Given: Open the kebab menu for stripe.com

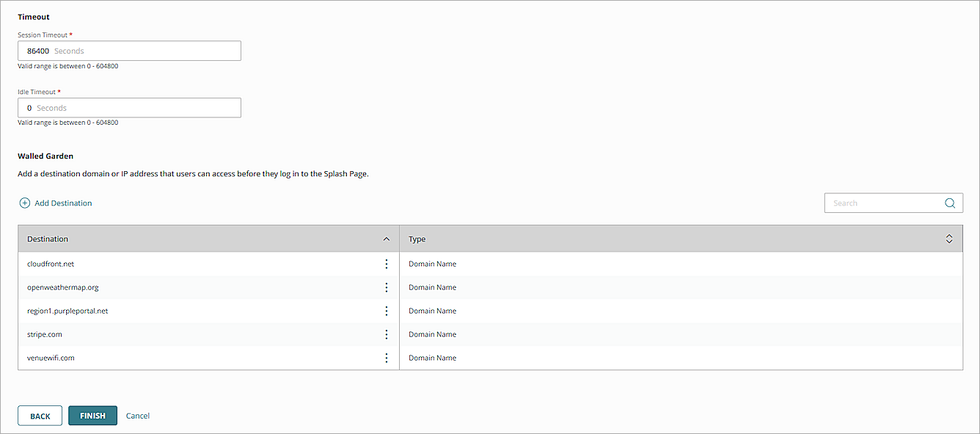Looking at the screenshot, I should 387,334.
